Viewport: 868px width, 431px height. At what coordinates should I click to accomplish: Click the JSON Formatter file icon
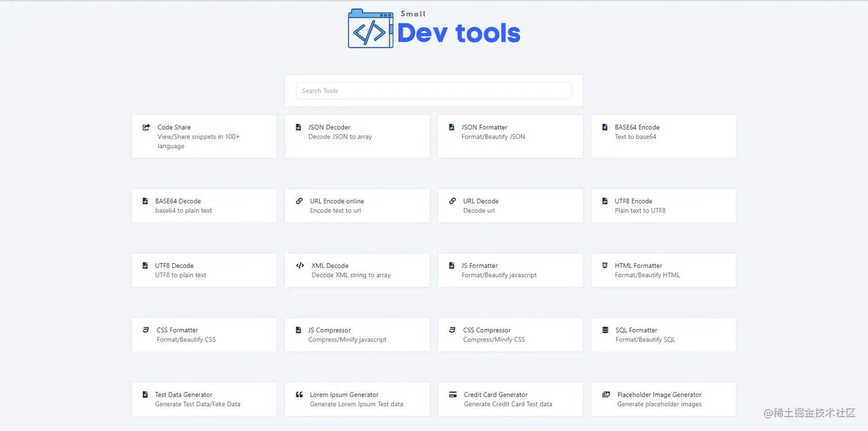coord(452,127)
